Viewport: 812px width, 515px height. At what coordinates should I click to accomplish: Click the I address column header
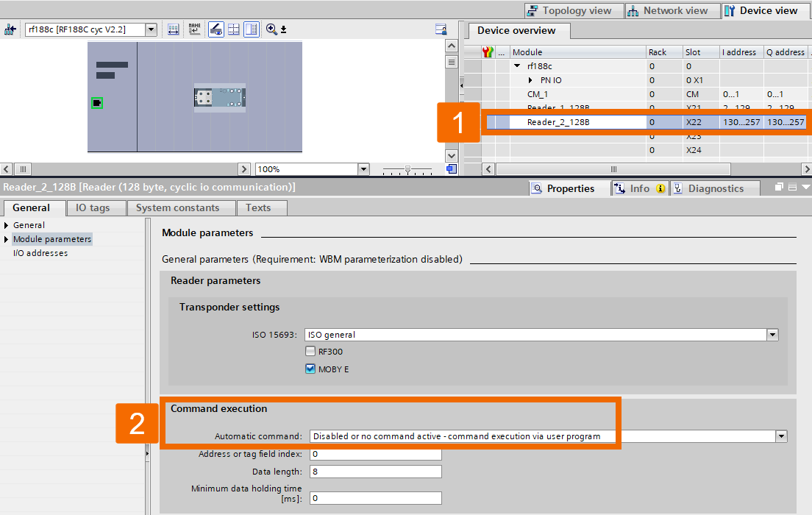tap(741, 51)
